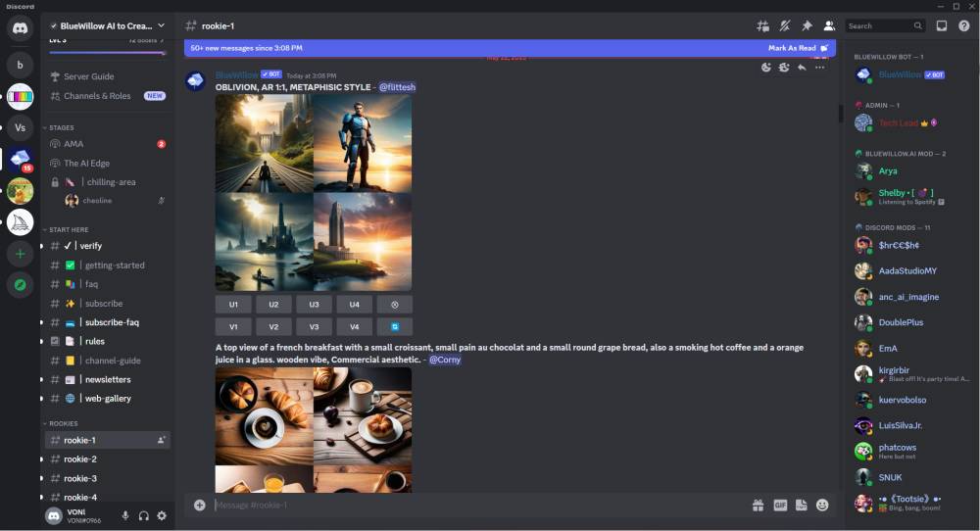The image size is (980, 531).
Task: Open the French breakfast image grid thumbnail
Action: click(314, 430)
